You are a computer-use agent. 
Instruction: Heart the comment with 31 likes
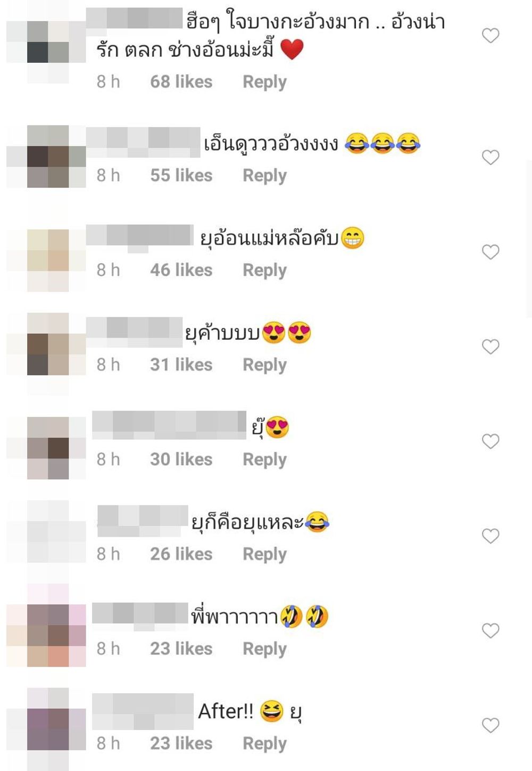490,347
